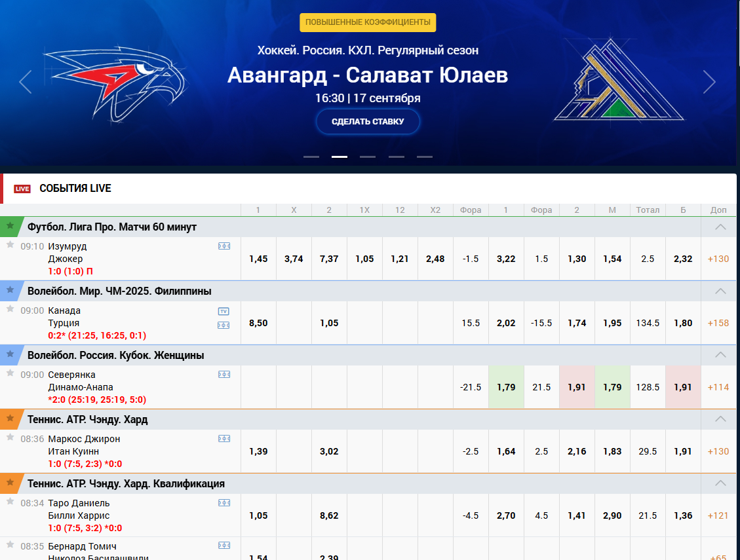Select fifth banner slide indicator
The height and width of the screenshot is (560, 740).
pos(425,157)
